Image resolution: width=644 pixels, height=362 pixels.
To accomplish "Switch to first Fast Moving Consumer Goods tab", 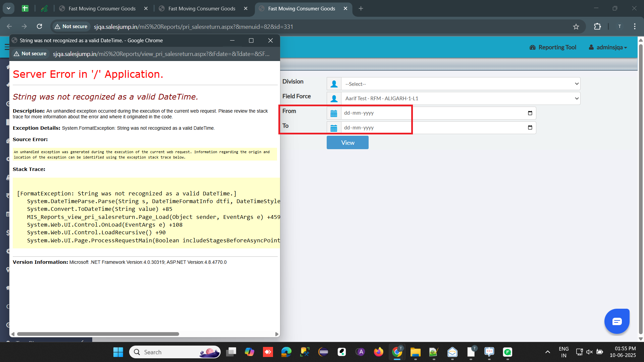I will coord(102,8).
